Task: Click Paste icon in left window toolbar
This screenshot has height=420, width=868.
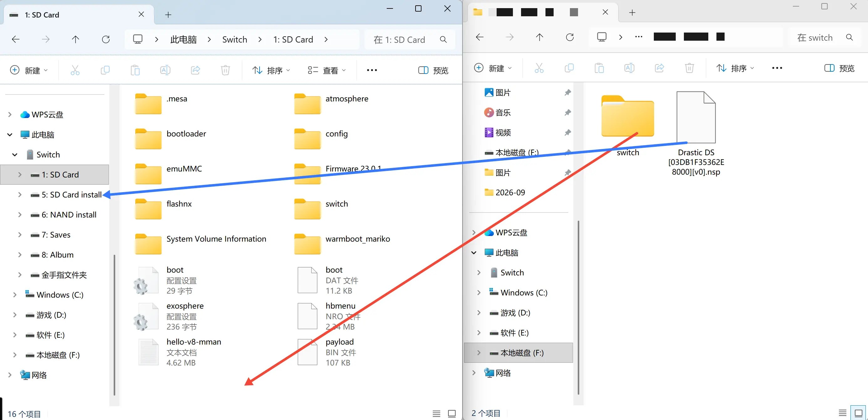Action: (135, 70)
